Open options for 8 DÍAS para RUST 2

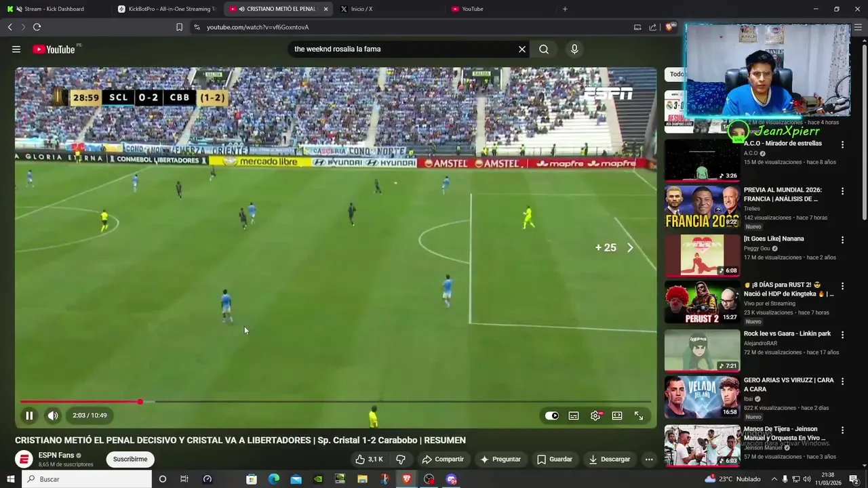tap(842, 287)
